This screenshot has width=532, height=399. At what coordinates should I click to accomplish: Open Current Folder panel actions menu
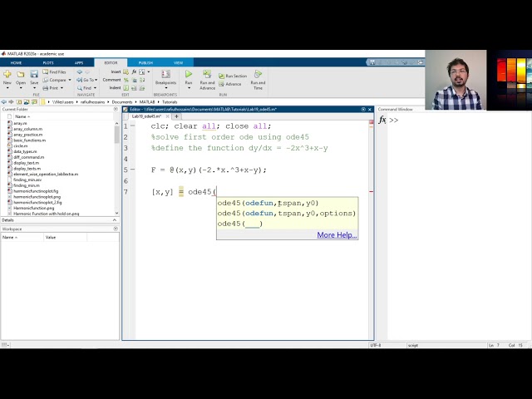(116, 109)
